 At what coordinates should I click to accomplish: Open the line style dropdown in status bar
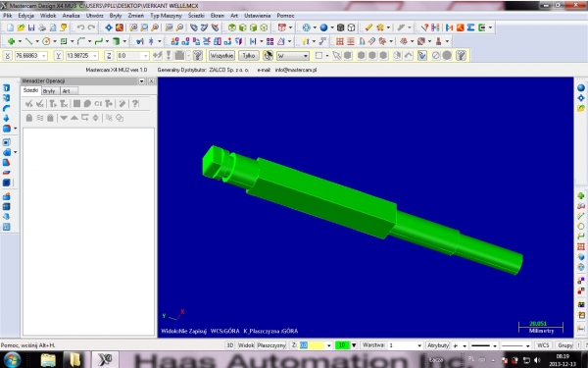point(495,345)
